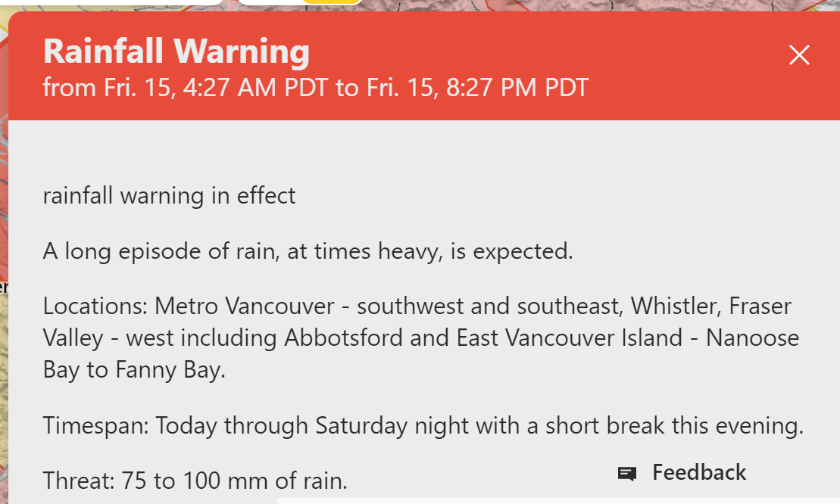Click the Timespan line about Saturday night
This screenshot has width=840, height=504.
tap(423, 425)
